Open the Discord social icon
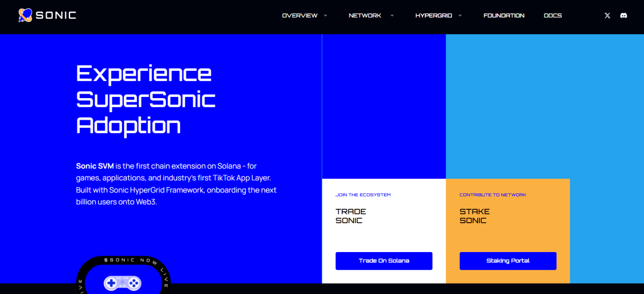Image resolution: width=644 pixels, height=294 pixels. [x=623, y=16]
